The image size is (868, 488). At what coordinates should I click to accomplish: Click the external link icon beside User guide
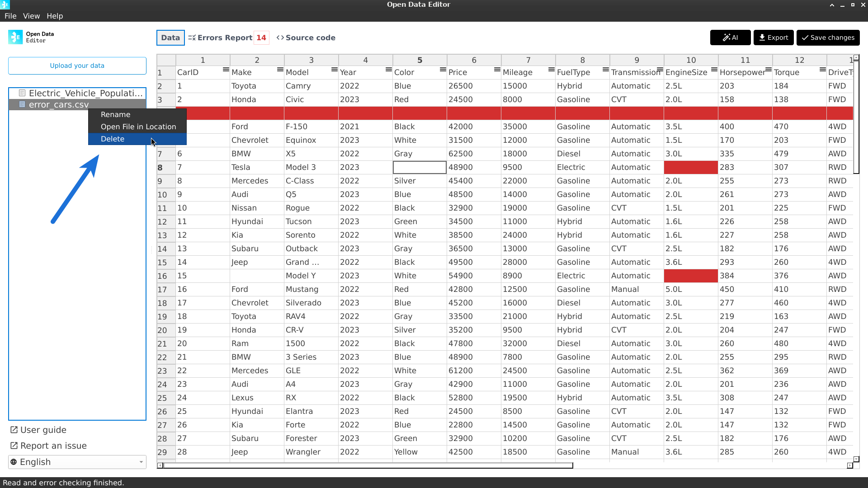(14, 430)
